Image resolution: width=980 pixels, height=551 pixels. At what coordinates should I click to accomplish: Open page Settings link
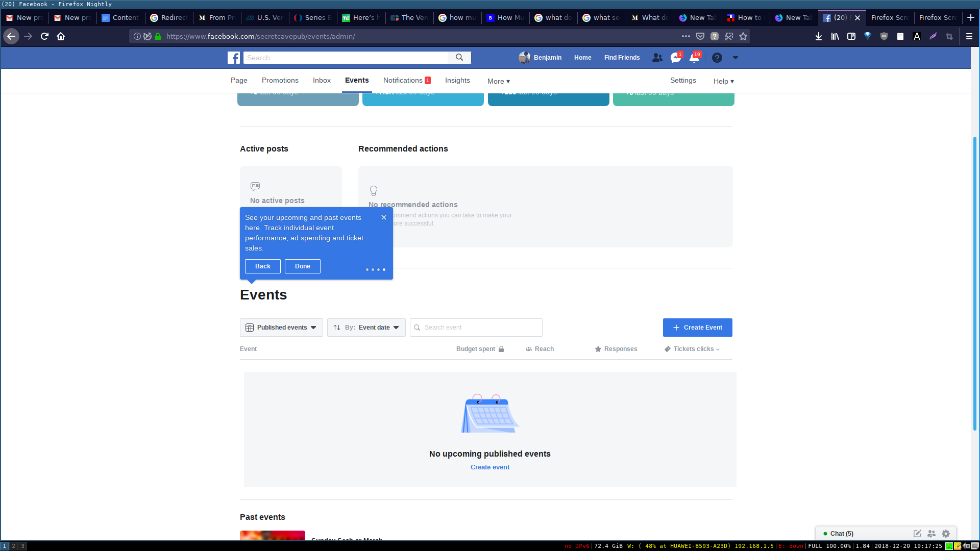click(x=683, y=81)
